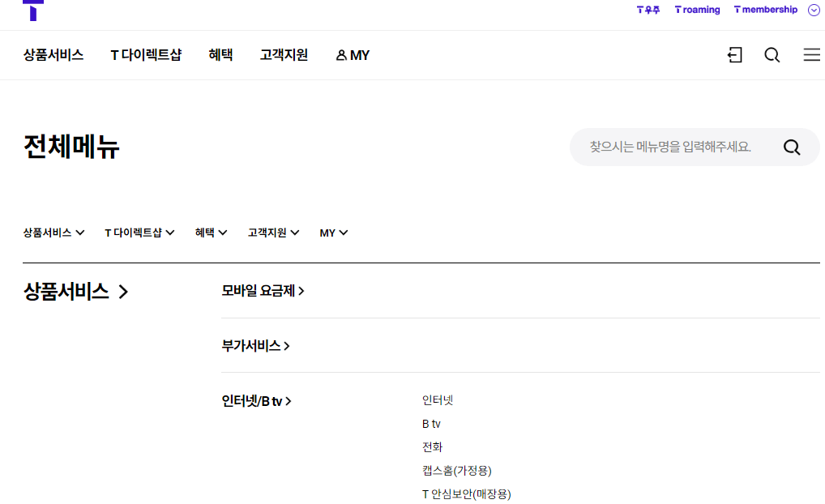Open T 다이렉트샵 in main navigation
This screenshot has height=504, width=825.
(146, 55)
